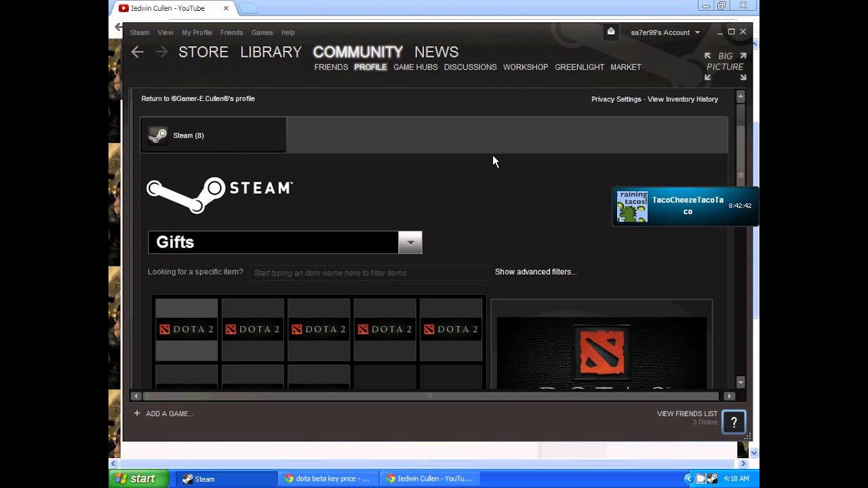Open the Games menu
868x488 pixels.
[262, 33]
